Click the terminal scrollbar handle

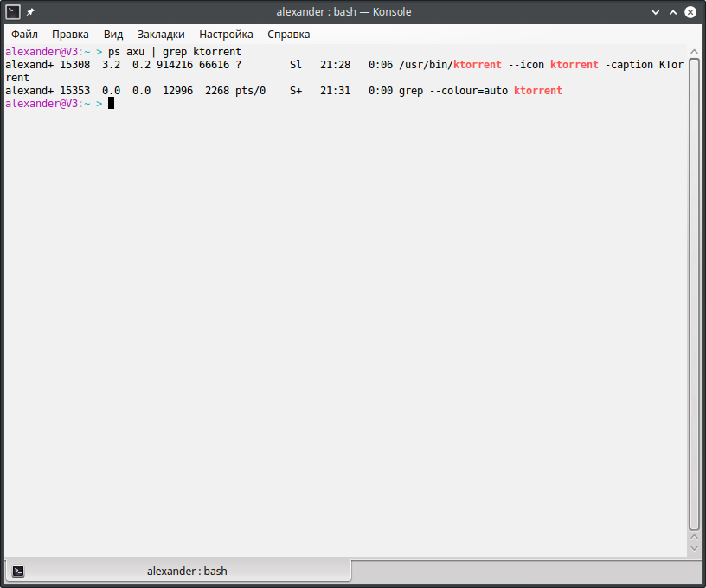(x=694, y=294)
